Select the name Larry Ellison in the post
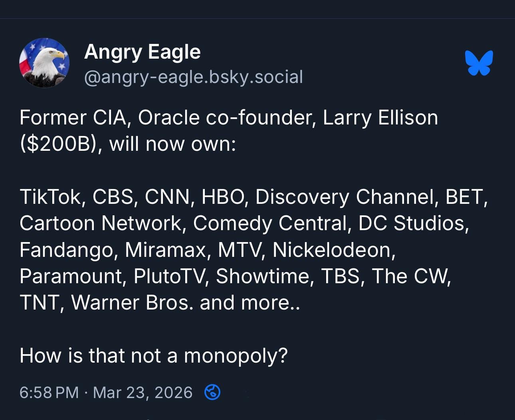The width and height of the screenshot is (515, 420). pos(380,118)
